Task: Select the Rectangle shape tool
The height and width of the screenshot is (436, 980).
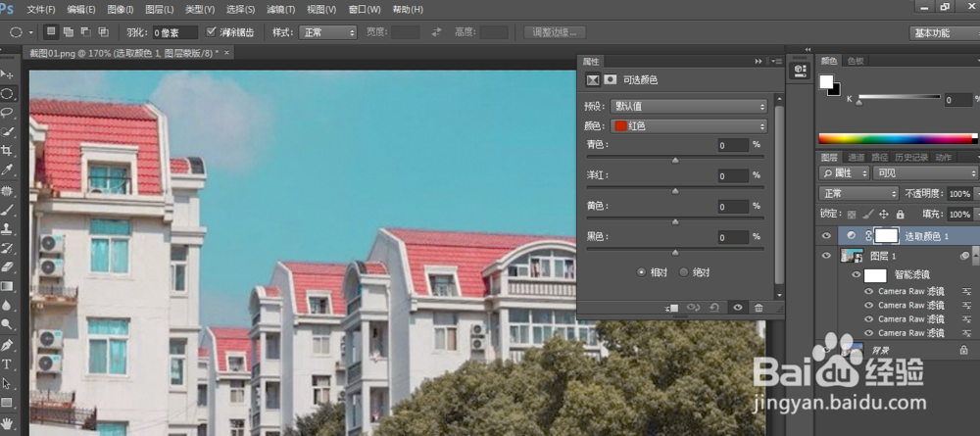Action: pyautogui.click(x=8, y=403)
